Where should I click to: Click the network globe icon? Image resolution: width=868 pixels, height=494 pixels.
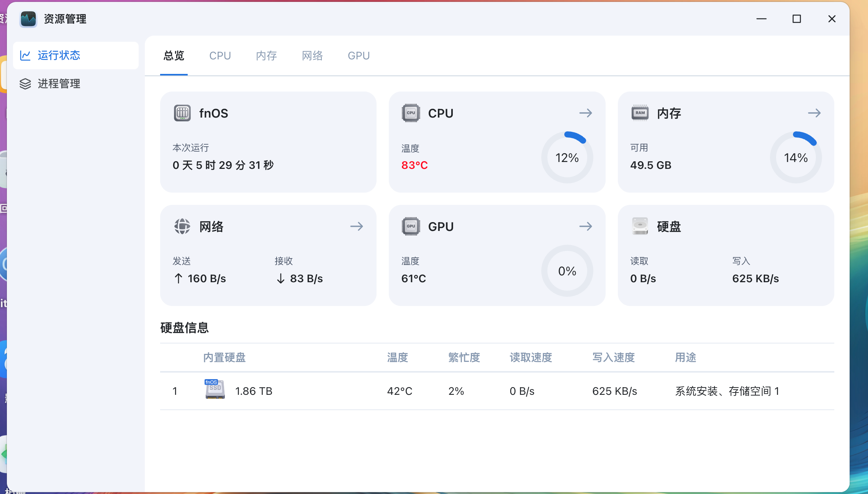click(x=182, y=226)
